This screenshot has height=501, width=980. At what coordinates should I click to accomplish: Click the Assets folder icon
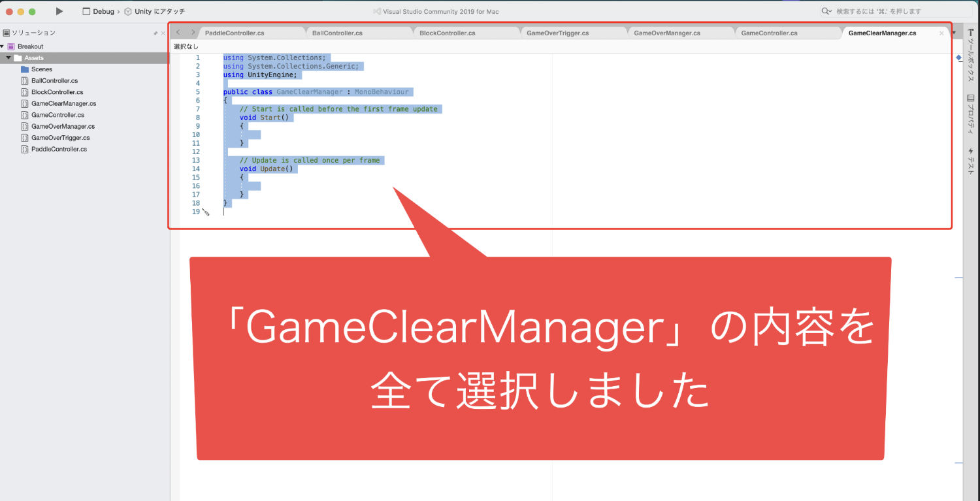(18, 58)
